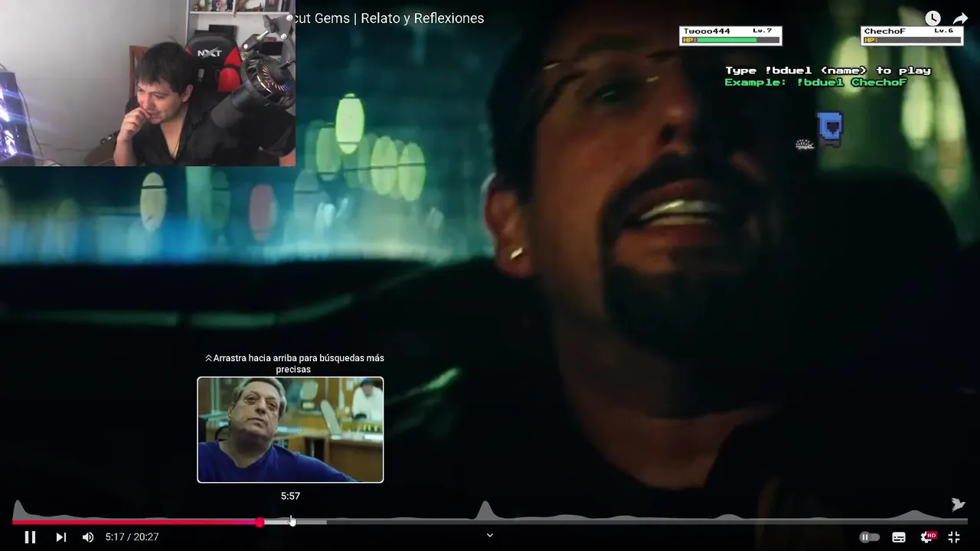The image size is (980, 551).
Task: Turn on subtitles/captions
Action: (x=899, y=537)
